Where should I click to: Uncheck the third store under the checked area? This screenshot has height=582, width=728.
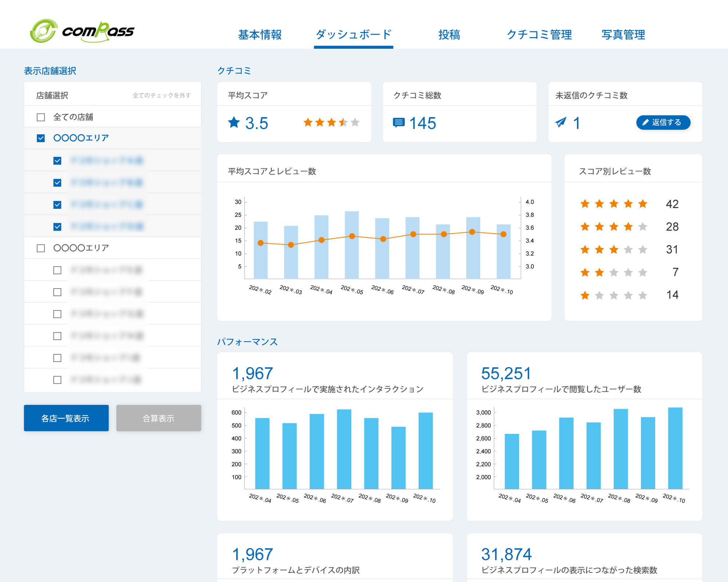coord(57,205)
